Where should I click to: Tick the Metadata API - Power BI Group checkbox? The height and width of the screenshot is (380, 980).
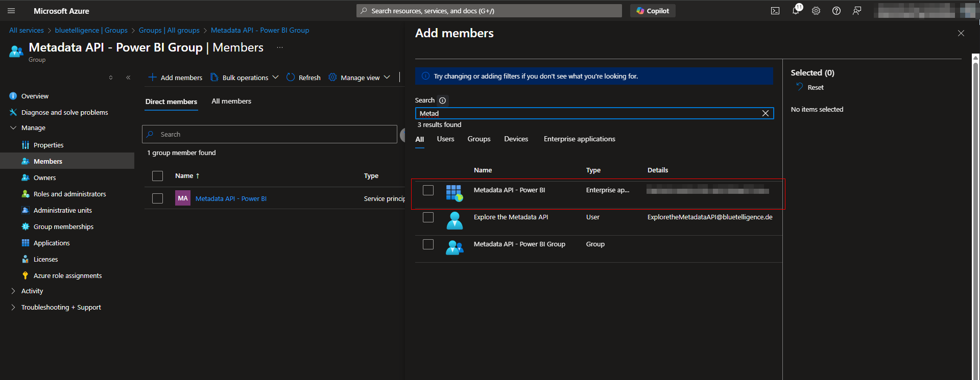(x=428, y=244)
